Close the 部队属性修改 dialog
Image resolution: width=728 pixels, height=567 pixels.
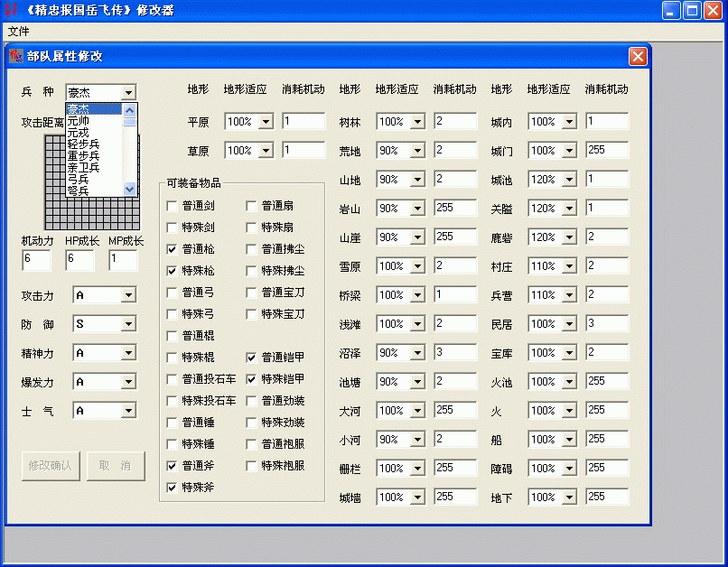pos(638,57)
